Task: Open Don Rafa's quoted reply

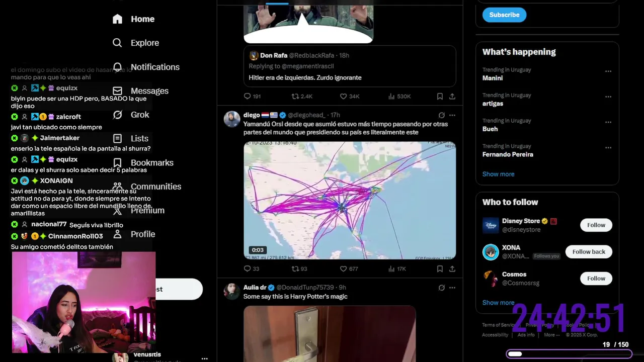Action: coord(350,66)
